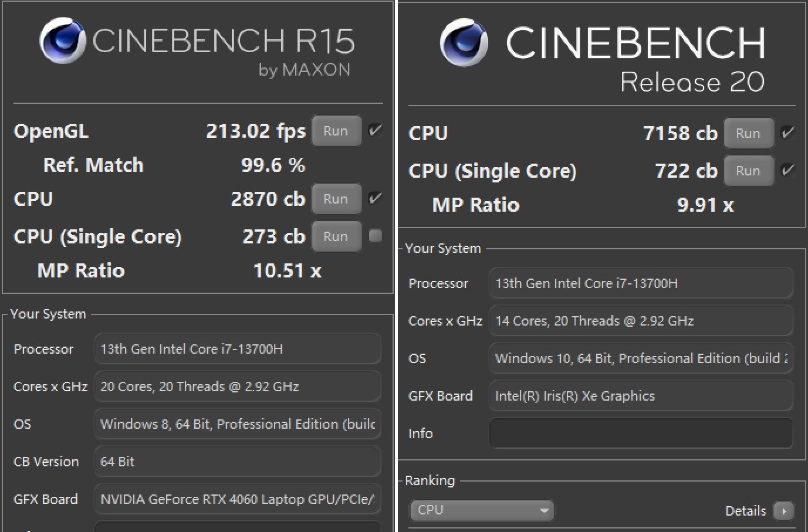Image resolution: width=808 pixels, height=532 pixels.
Task: Click the 7158 cb CPU score in R20
Action: (x=681, y=134)
